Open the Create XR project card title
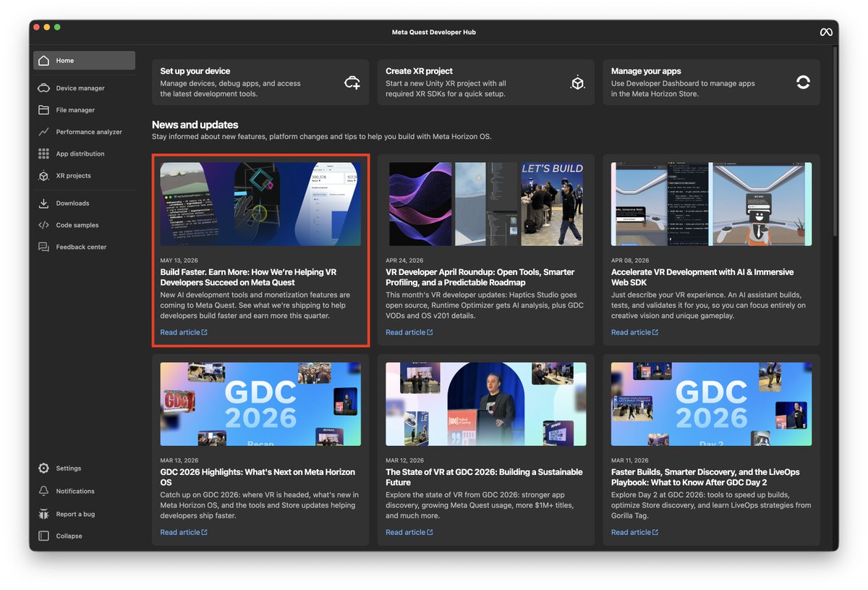 pos(419,71)
